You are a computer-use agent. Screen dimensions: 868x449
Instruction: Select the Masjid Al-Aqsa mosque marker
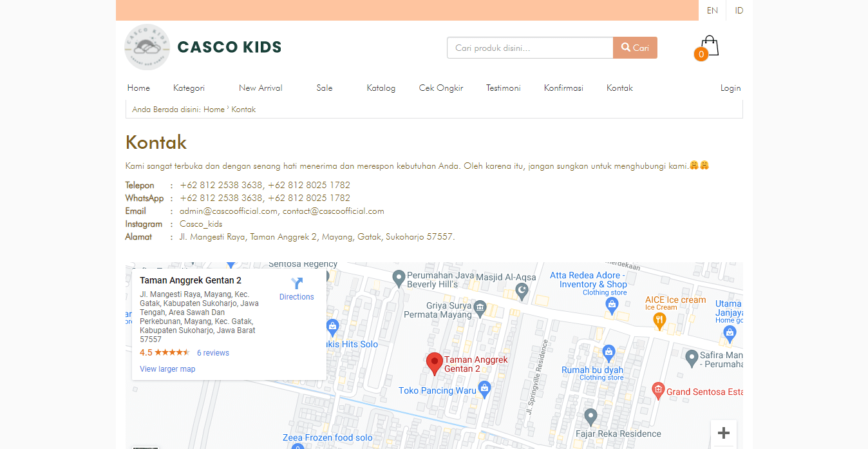pos(522,292)
